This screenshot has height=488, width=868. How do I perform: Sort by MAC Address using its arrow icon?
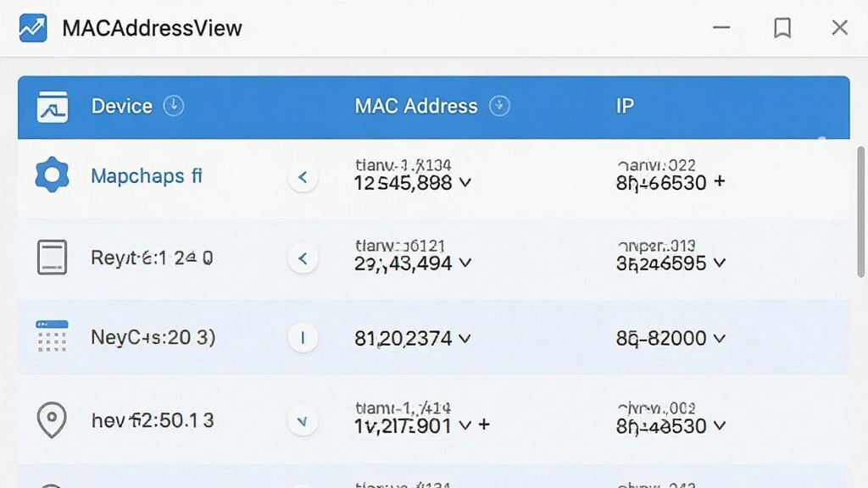point(499,105)
